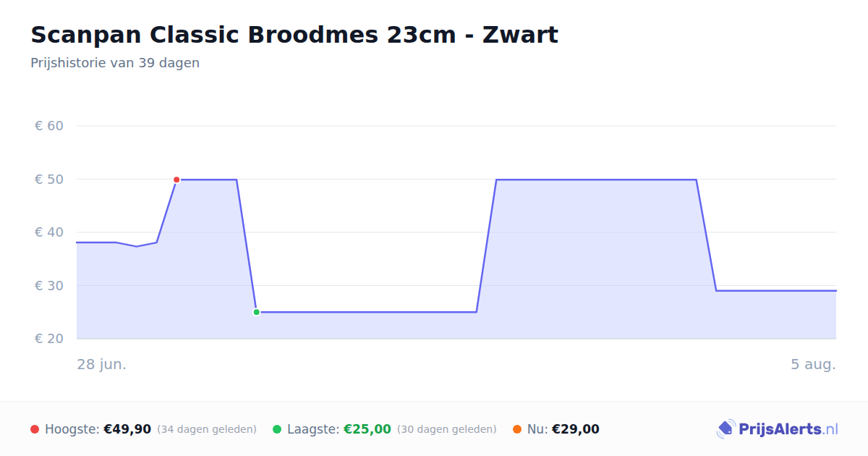Click the € 30 axis label

(49, 285)
